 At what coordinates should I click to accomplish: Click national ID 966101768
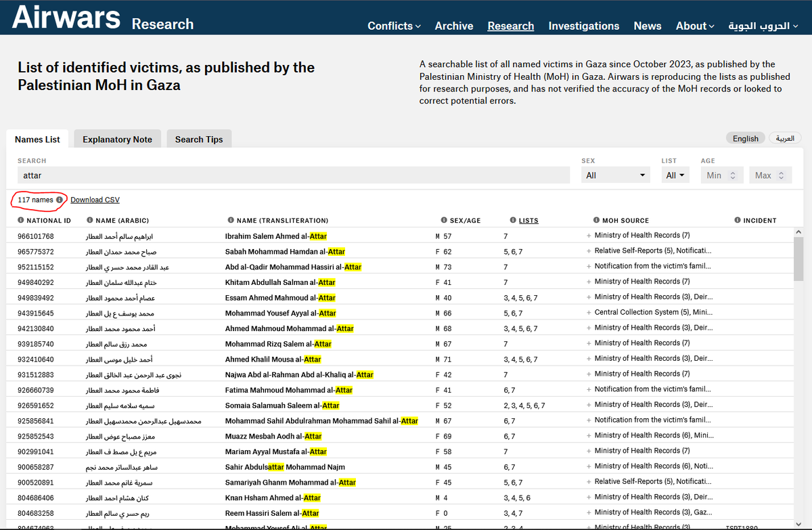click(36, 236)
